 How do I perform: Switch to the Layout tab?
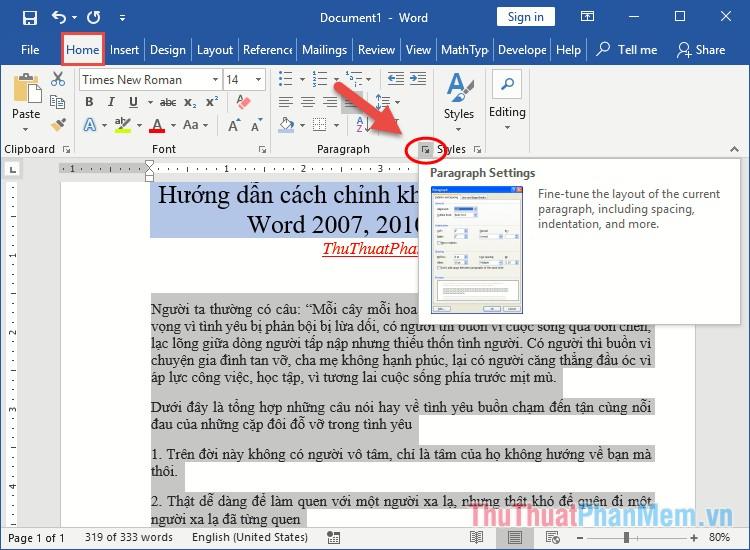215,50
